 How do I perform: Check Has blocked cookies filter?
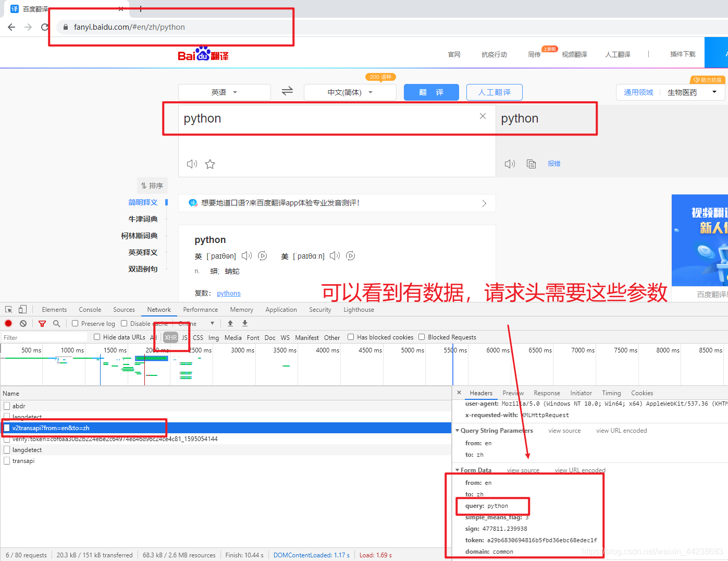[x=351, y=337]
